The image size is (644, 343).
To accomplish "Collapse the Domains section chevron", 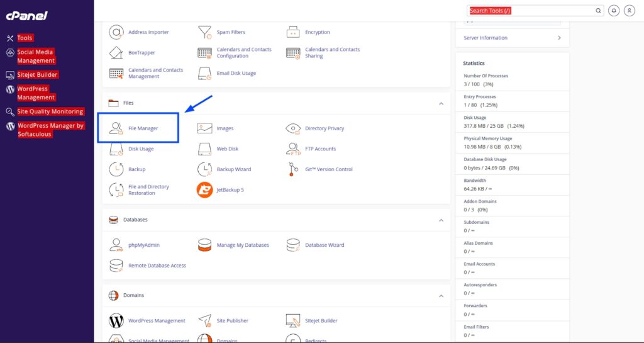I will coord(441,296).
